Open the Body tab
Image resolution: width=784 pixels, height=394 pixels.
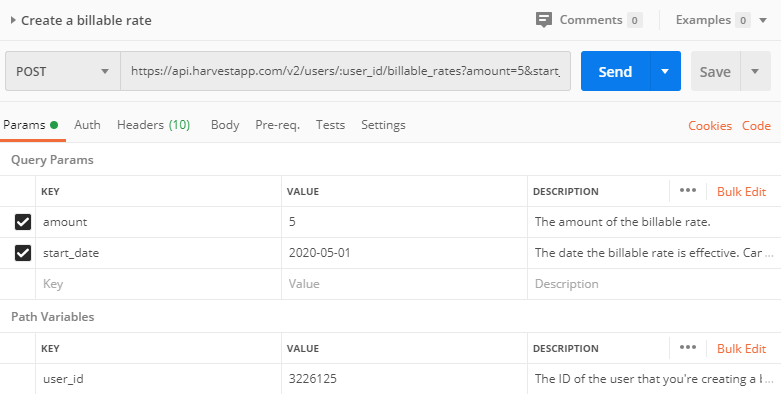click(x=225, y=125)
